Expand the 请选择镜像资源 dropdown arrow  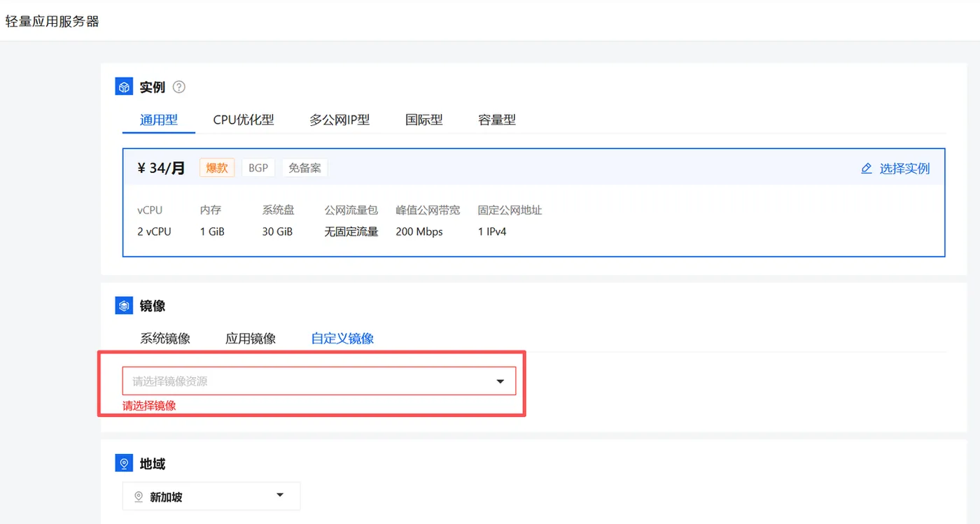tap(500, 381)
